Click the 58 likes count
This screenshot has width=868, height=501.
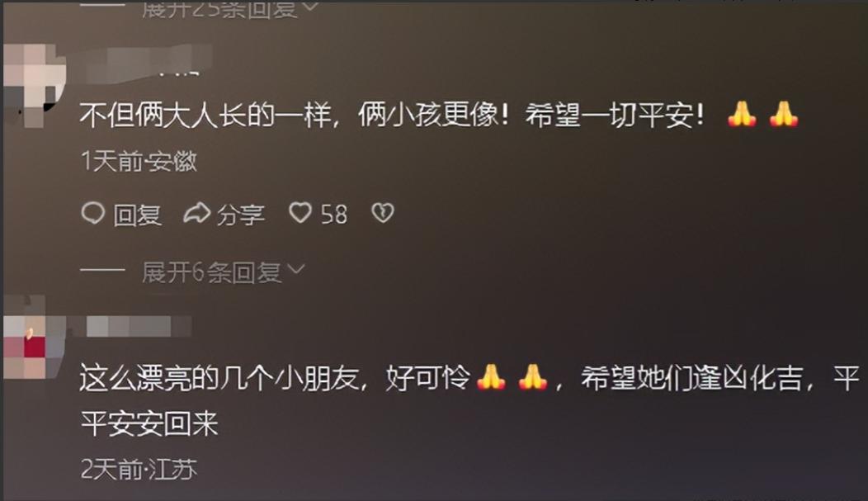334,215
